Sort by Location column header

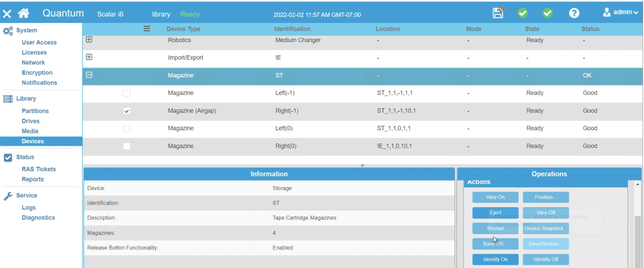388,29
